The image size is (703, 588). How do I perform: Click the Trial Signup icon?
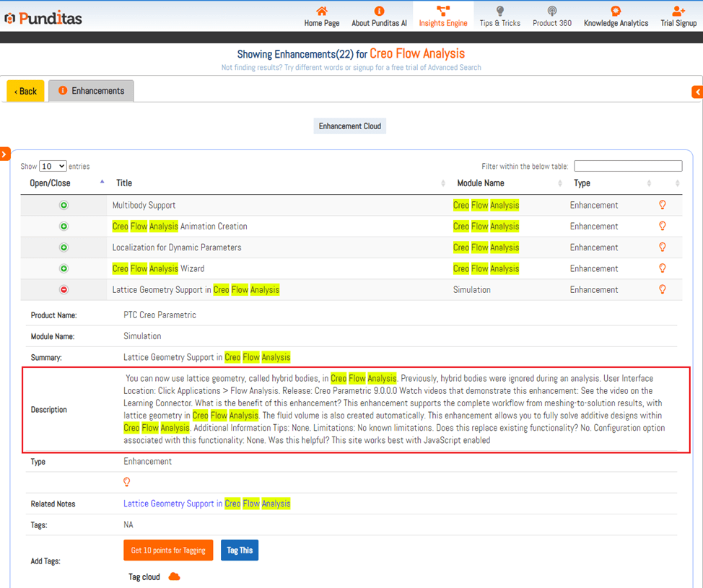(x=678, y=11)
